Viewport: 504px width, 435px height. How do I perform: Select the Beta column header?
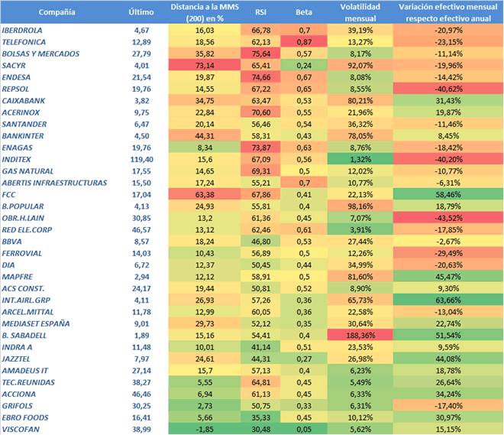coord(304,13)
